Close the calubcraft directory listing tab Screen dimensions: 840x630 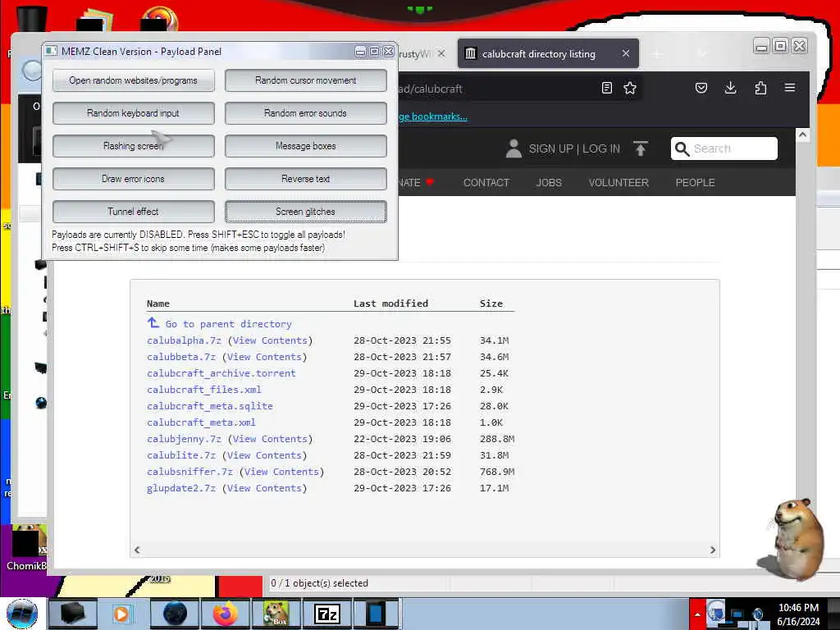coord(626,53)
